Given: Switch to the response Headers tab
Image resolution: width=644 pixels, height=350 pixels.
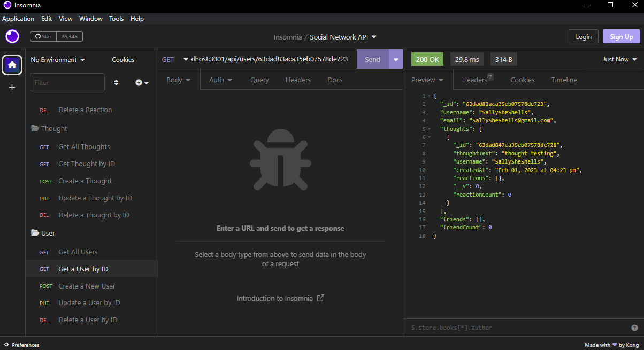Looking at the screenshot, I should (x=477, y=80).
